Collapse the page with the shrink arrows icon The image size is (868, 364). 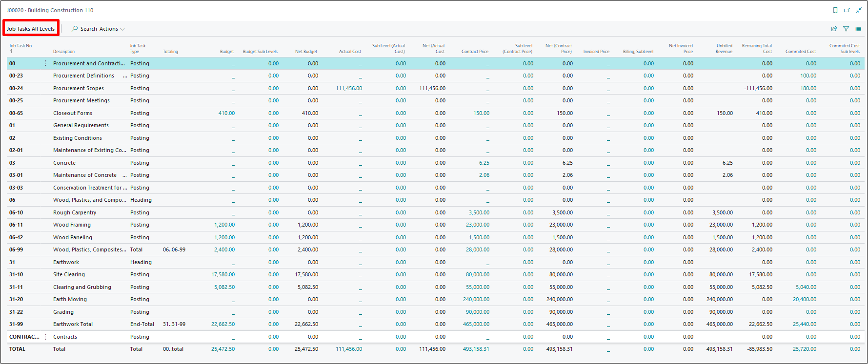(x=859, y=10)
